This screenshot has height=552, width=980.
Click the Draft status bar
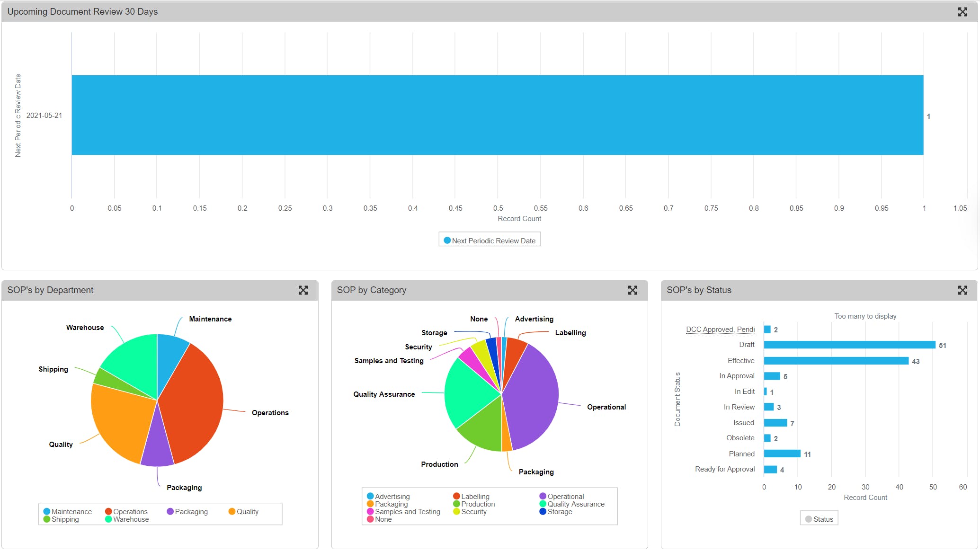pyautogui.click(x=849, y=345)
